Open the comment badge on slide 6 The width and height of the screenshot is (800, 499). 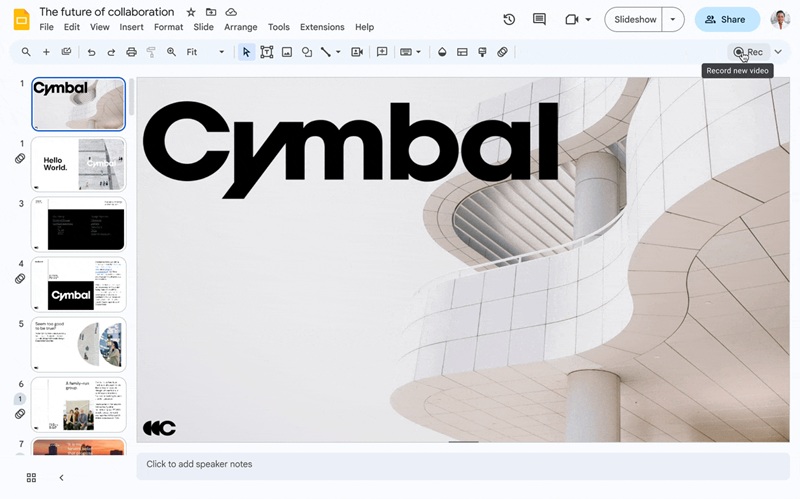click(20, 398)
